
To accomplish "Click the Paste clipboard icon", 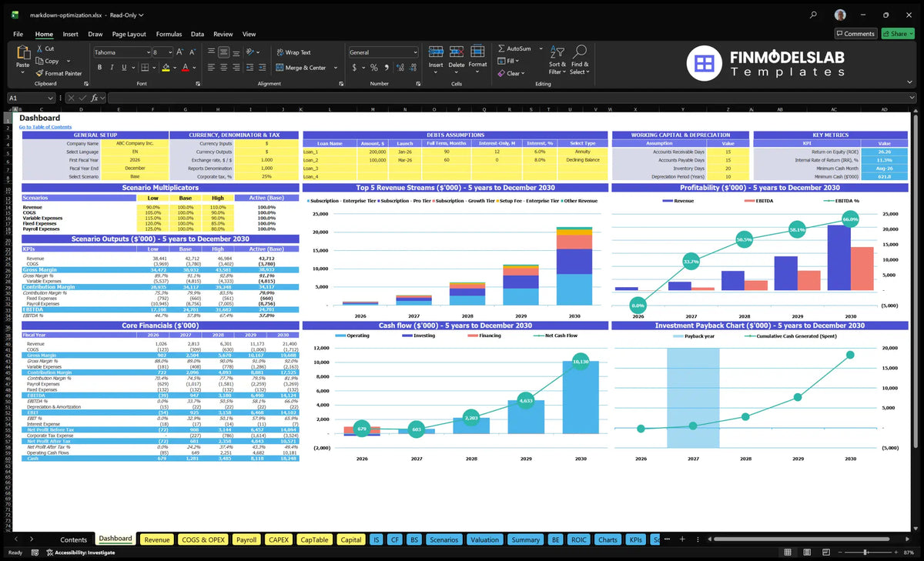I will [22, 52].
